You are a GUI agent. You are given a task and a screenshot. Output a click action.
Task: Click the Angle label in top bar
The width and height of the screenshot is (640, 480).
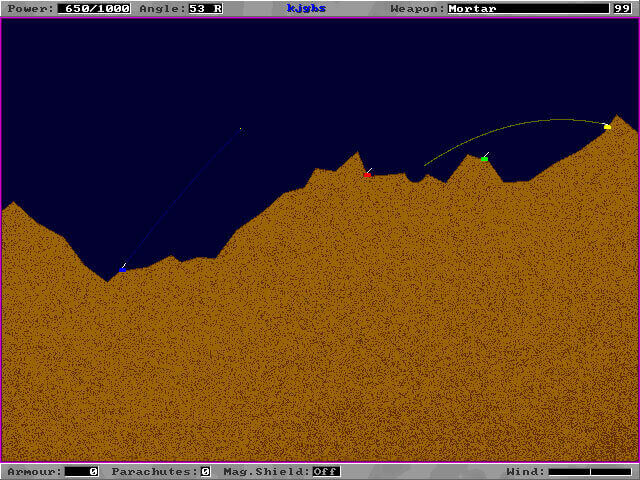(x=161, y=8)
